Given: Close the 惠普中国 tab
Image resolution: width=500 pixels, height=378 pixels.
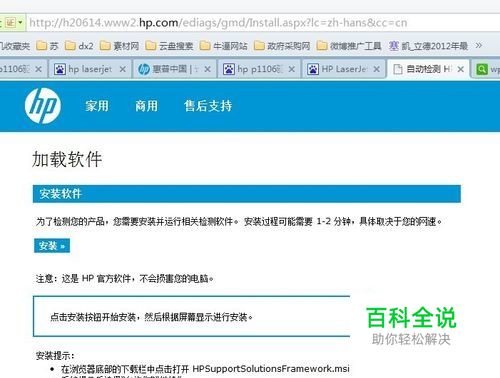Looking at the screenshot, I should coord(207,69).
